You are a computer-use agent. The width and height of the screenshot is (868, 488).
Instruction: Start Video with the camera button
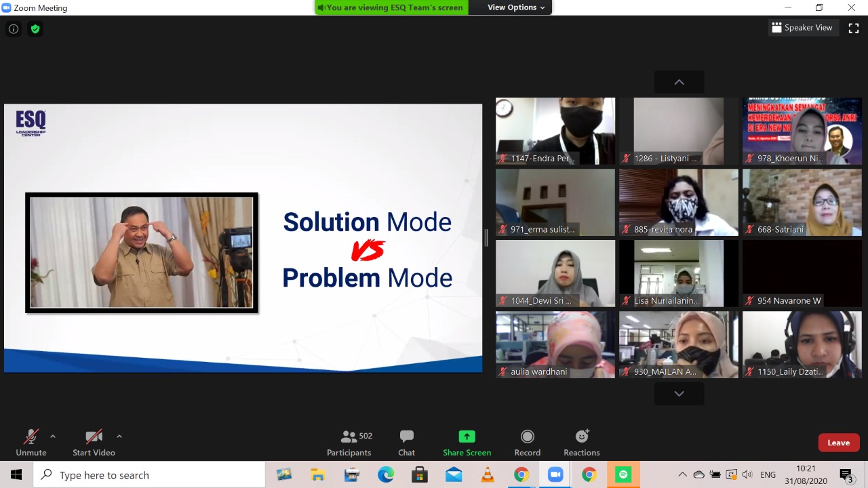coord(94,443)
